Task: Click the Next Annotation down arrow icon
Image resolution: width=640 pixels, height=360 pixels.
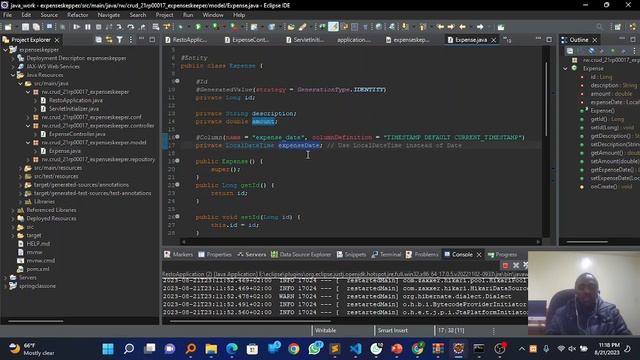Action: [405, 27]
